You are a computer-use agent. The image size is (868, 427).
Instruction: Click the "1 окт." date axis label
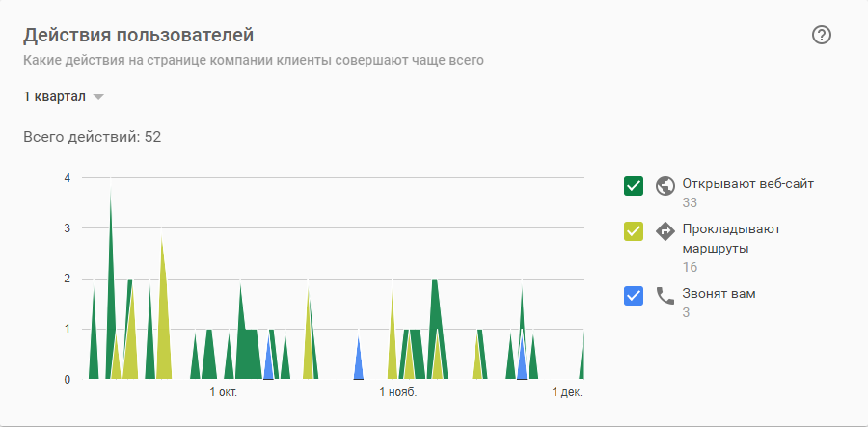pos(223,392)
